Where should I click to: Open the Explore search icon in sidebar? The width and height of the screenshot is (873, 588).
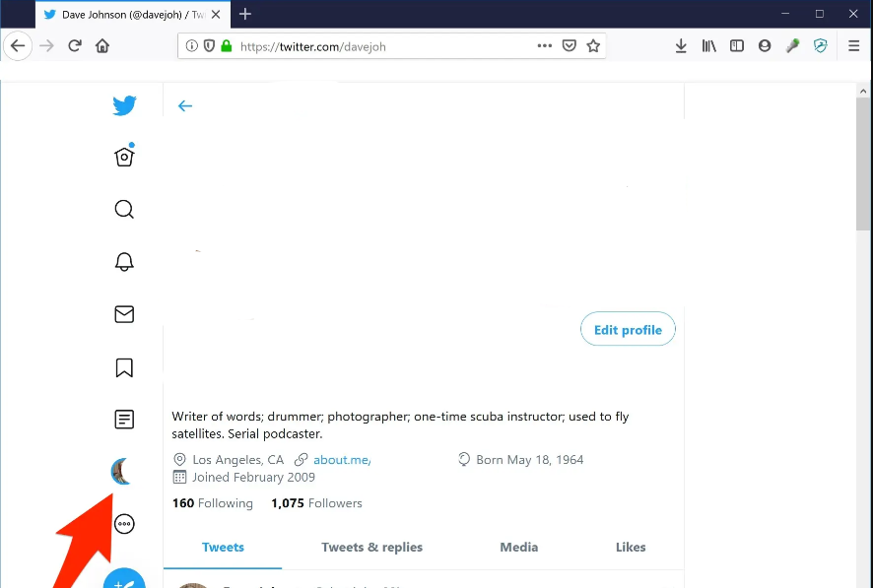click(x=124, y=209)
